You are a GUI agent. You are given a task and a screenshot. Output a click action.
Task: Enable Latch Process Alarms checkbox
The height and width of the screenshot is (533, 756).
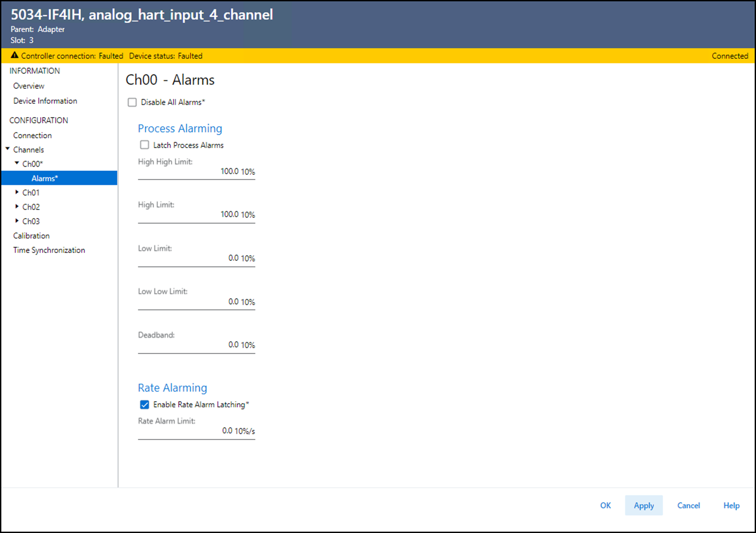click(x=144, y=145)
